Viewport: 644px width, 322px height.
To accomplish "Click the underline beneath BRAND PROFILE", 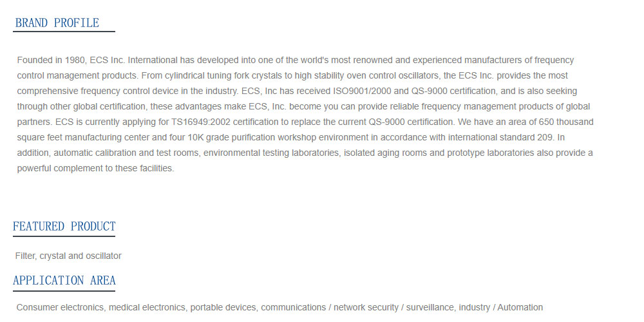I will tap(64, 31).
